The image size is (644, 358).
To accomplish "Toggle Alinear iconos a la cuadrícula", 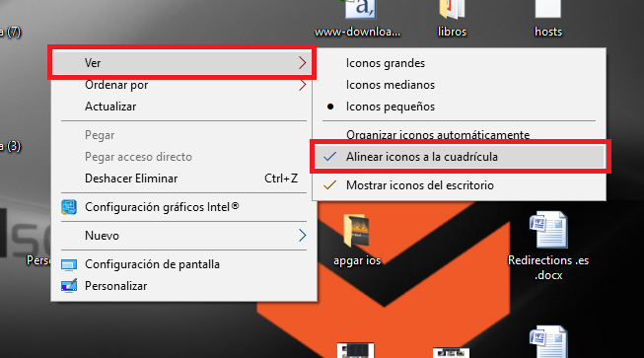I will click(459, 157).
